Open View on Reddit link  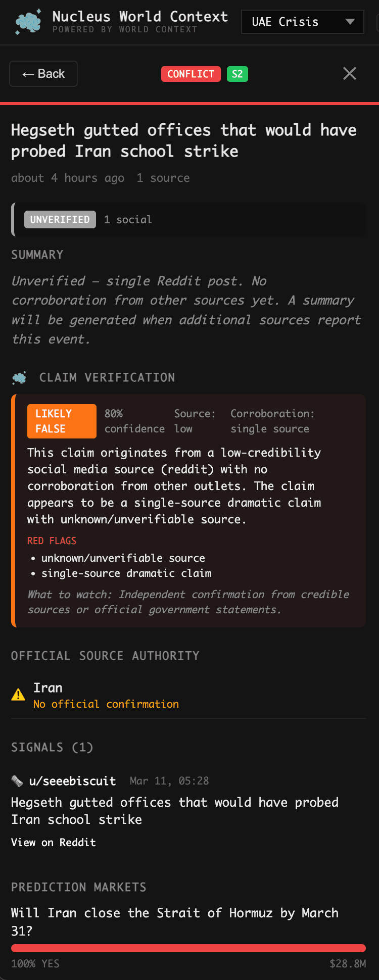tap(54, 842)
